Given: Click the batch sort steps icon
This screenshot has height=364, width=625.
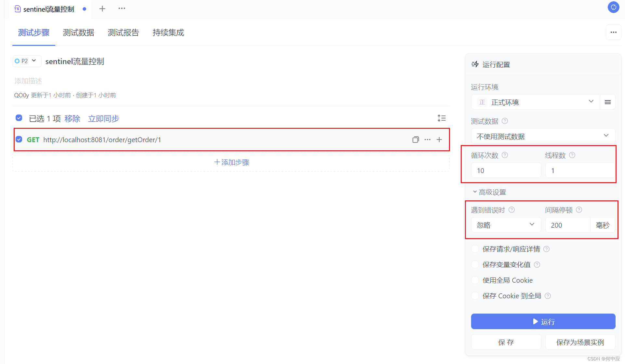Looking at the screenshot, I should point(442,118).
